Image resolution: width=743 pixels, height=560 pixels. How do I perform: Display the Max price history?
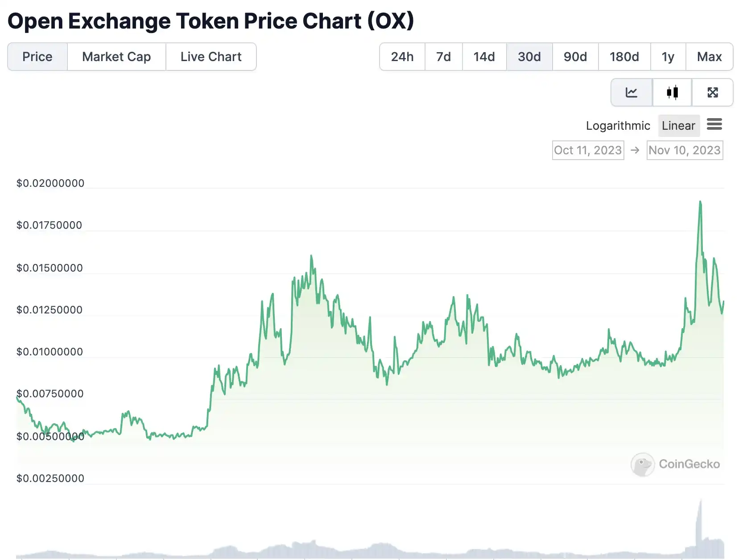point(709,57)
